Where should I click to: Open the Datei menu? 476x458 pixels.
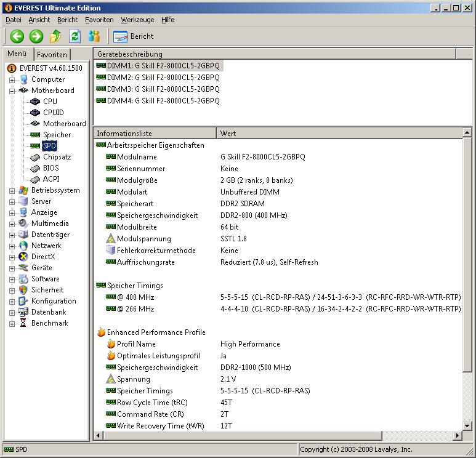point(14,20)
